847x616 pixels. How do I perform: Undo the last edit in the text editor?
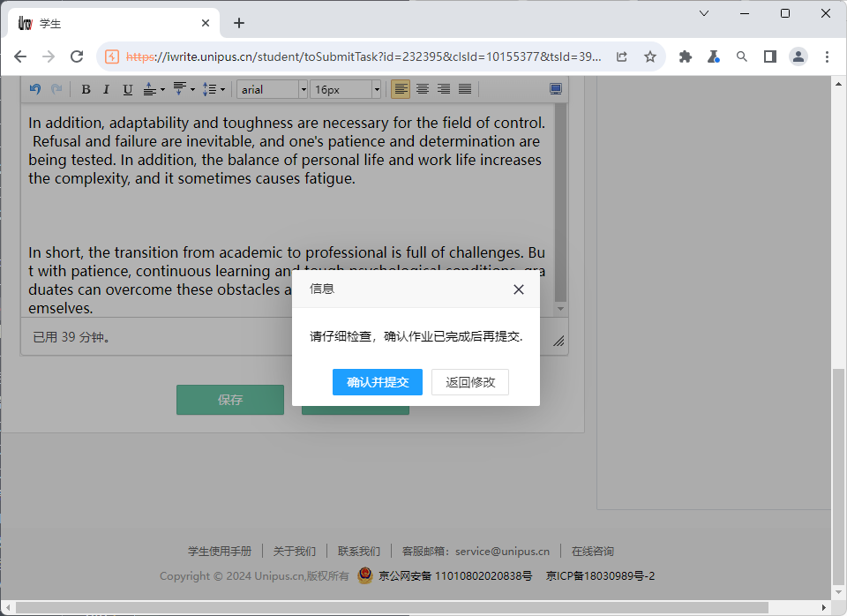pyautogui.click(x=34, y=88)
